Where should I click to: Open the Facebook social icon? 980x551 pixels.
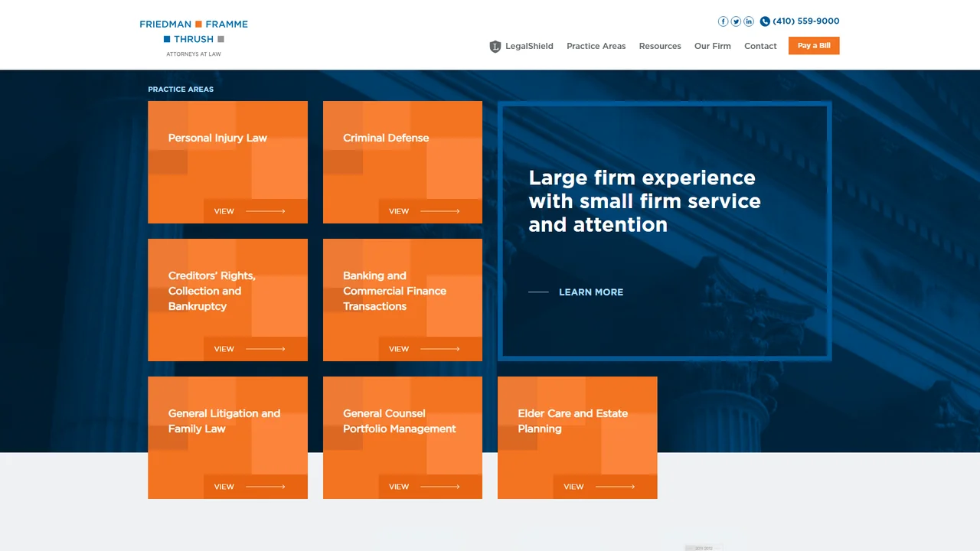[723, 21]
